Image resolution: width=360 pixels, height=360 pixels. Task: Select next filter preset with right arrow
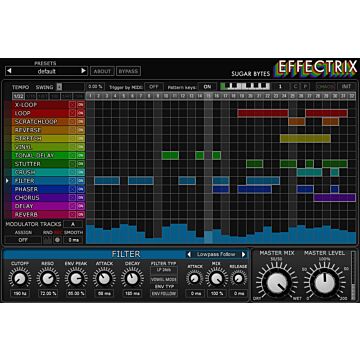pos(244,254)
